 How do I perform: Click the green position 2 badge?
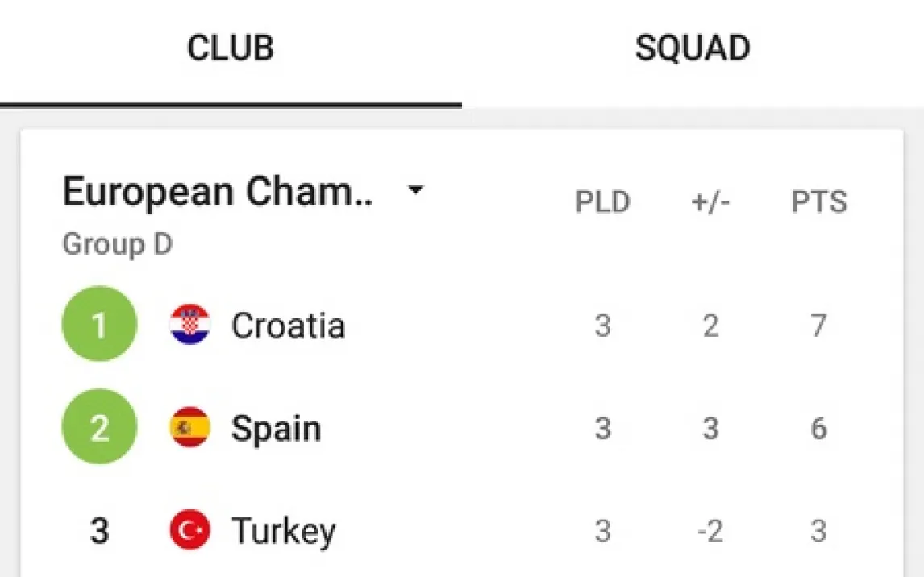pyautogui.click(x=99, y=427)
